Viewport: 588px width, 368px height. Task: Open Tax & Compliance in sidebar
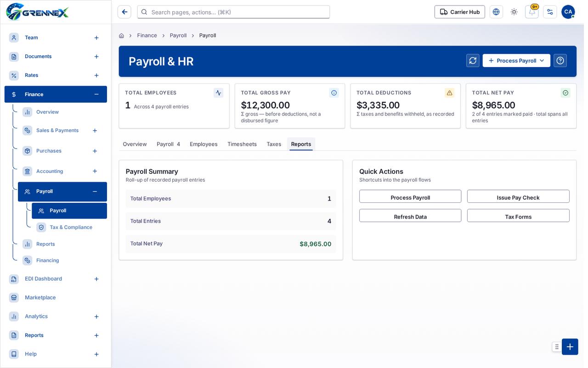[x=69, y=227]
